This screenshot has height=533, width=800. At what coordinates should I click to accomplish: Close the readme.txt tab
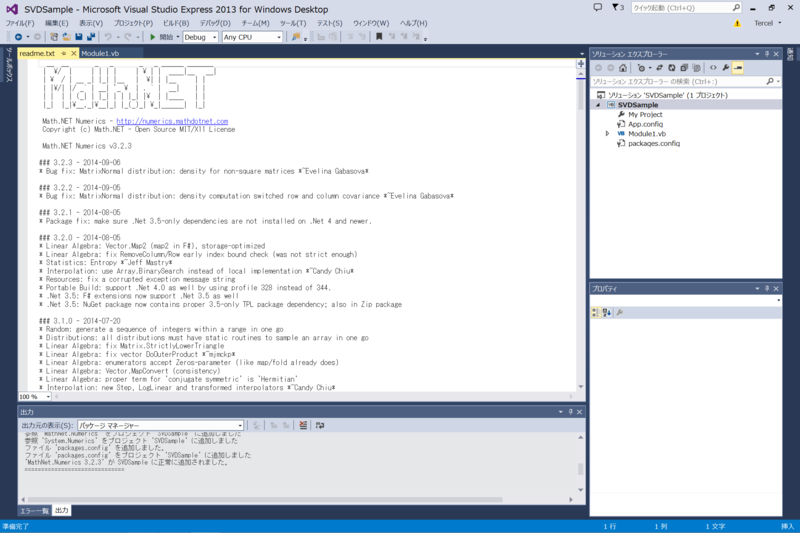[73, 53]
